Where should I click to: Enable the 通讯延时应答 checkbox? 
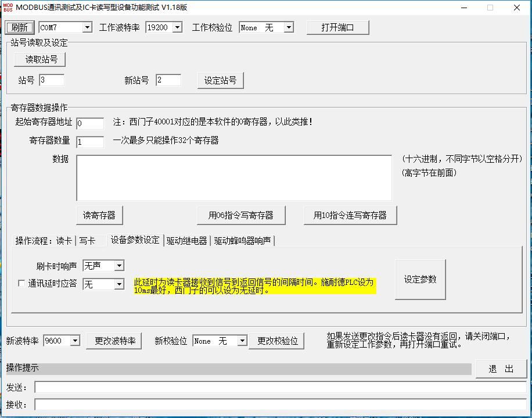pos(21,284)
